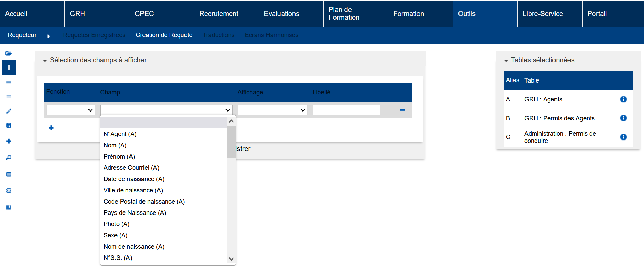Switch to Requêtes Enregistrées tab
The image size is (644, 266).
coord(94,35)
